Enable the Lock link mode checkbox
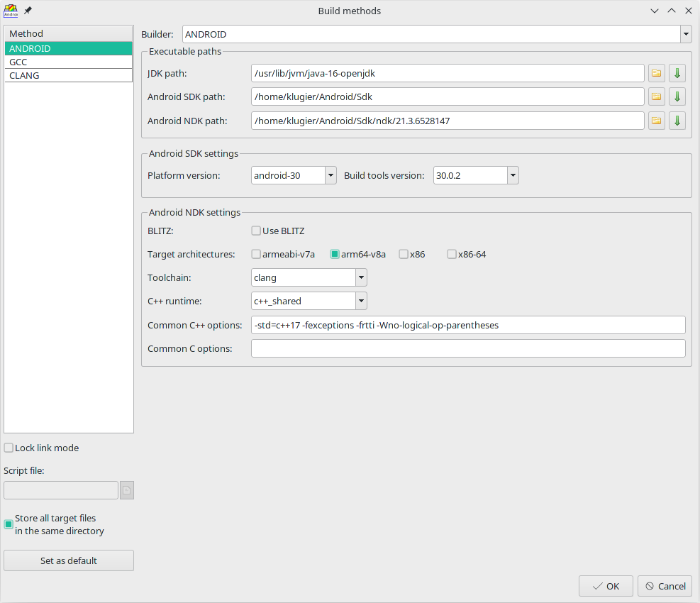 coord(9,448)
